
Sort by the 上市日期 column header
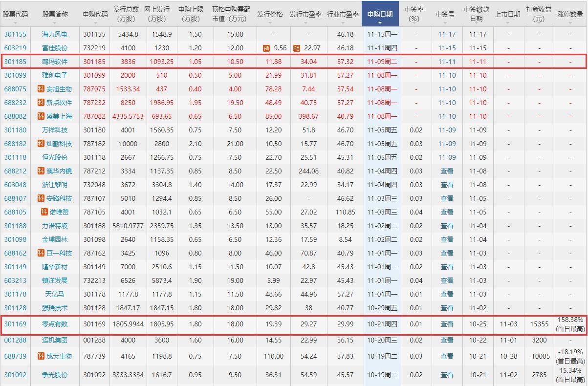tap(507, 14)
